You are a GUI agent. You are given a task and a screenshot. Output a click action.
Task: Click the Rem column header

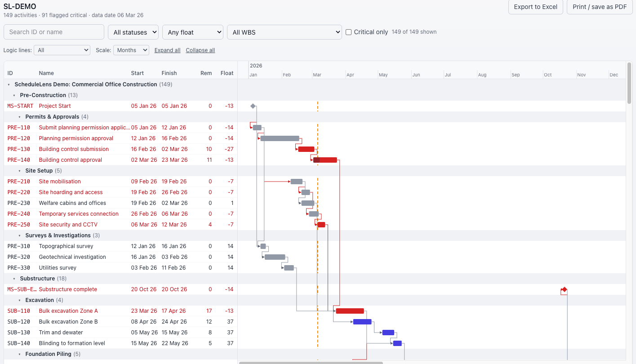[206, 73]
